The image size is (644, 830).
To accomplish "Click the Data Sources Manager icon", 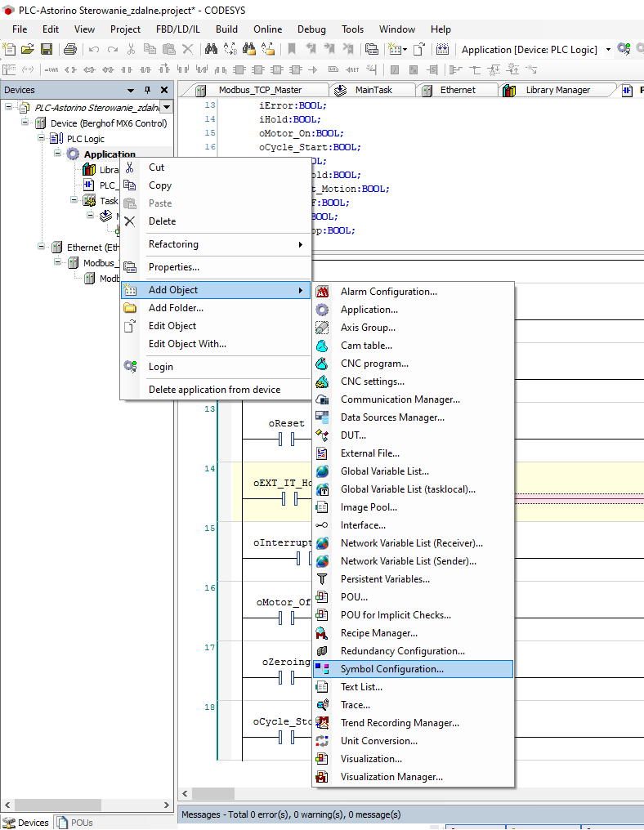I will click(322, 417).
